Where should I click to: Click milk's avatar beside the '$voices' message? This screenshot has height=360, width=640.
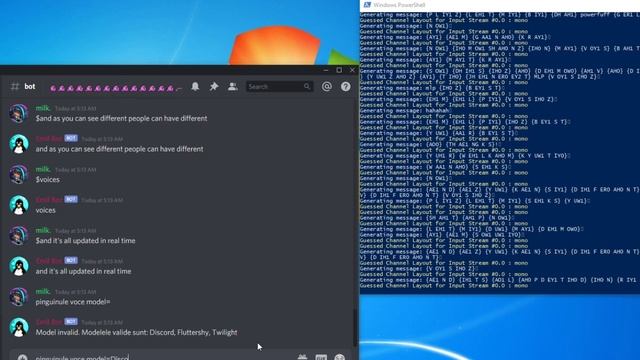[19, 174]
